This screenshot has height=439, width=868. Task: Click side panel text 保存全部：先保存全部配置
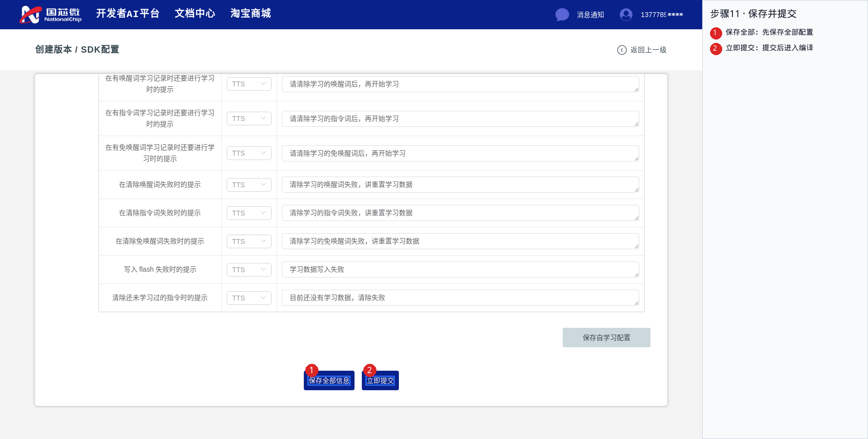[x=769, y=32]
